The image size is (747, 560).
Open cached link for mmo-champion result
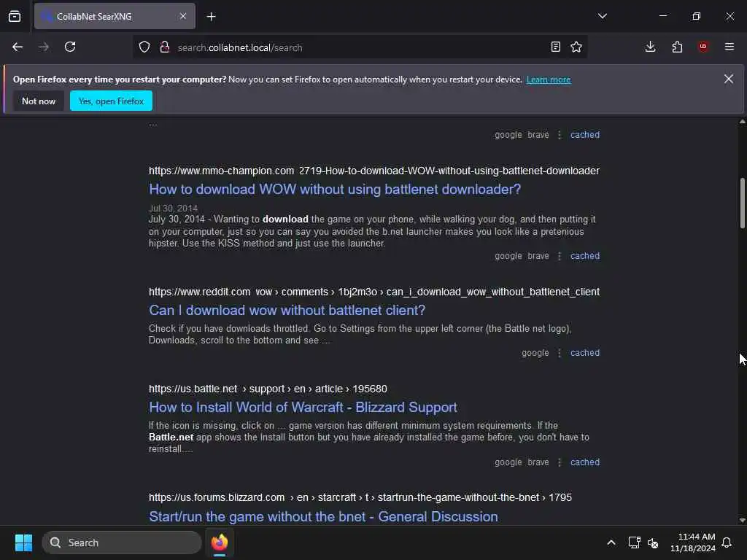click(x=585, y=256)
